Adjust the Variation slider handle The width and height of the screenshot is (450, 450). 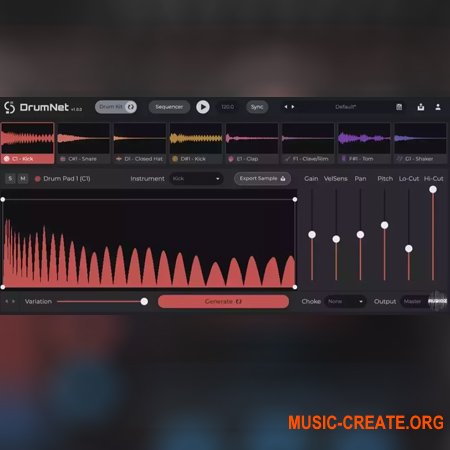(x=144, y=302)
